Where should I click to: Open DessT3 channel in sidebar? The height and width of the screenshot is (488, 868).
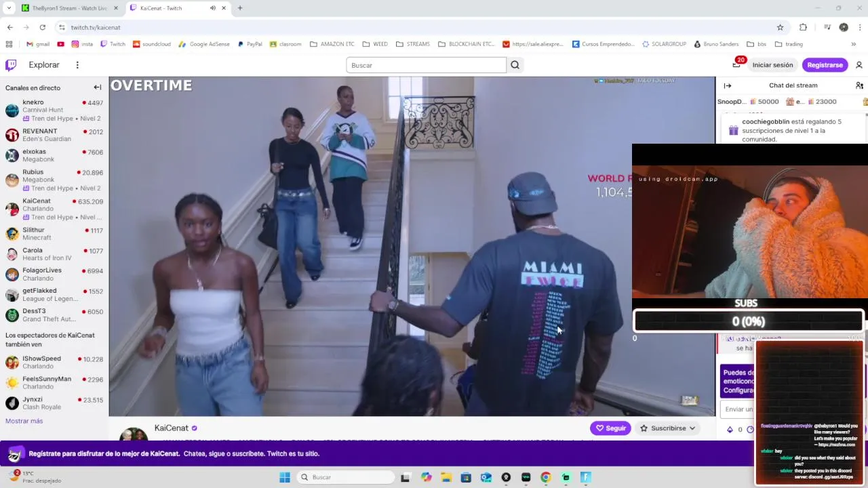[54, 314]
